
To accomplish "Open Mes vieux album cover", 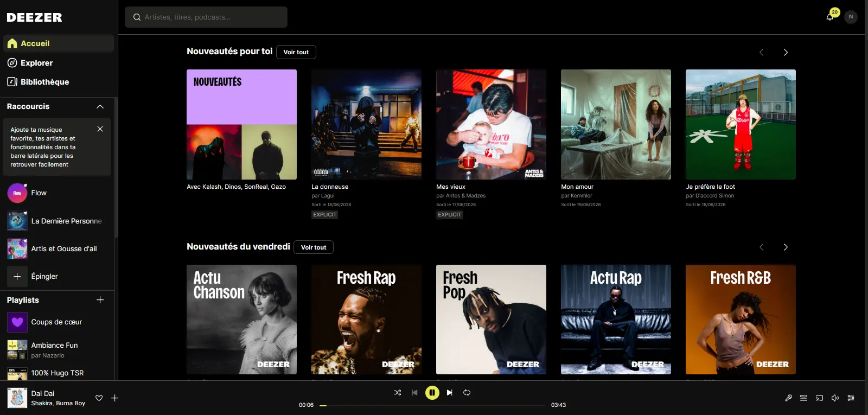I will click(491, 124).
